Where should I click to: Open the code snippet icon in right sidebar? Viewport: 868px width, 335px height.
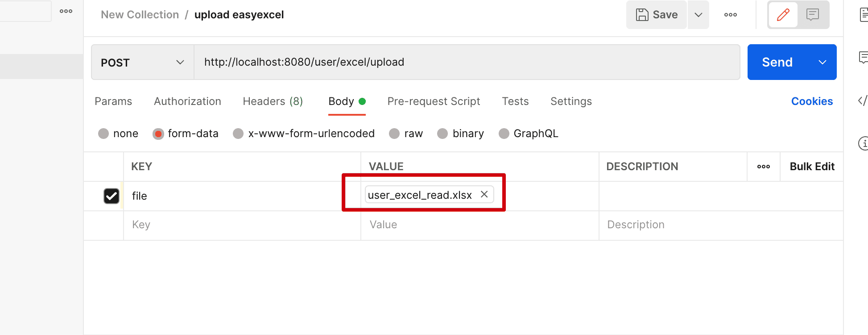click(x=863, y=100)
